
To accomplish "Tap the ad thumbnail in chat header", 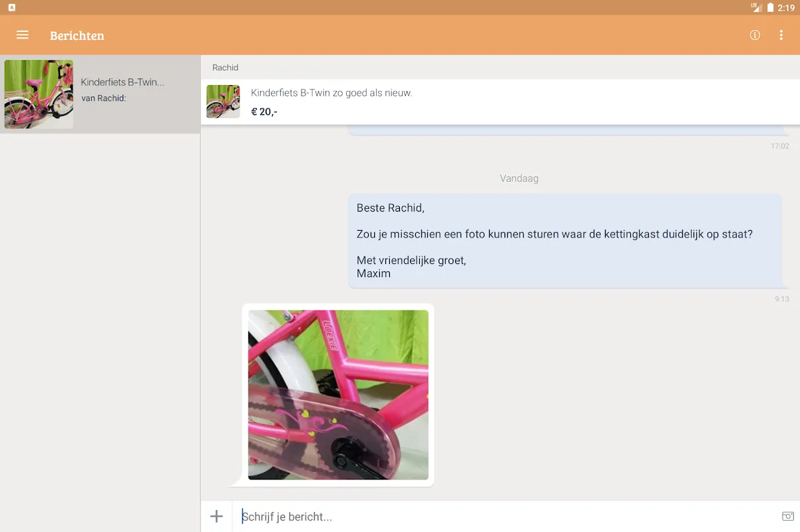I will [223, 101].
